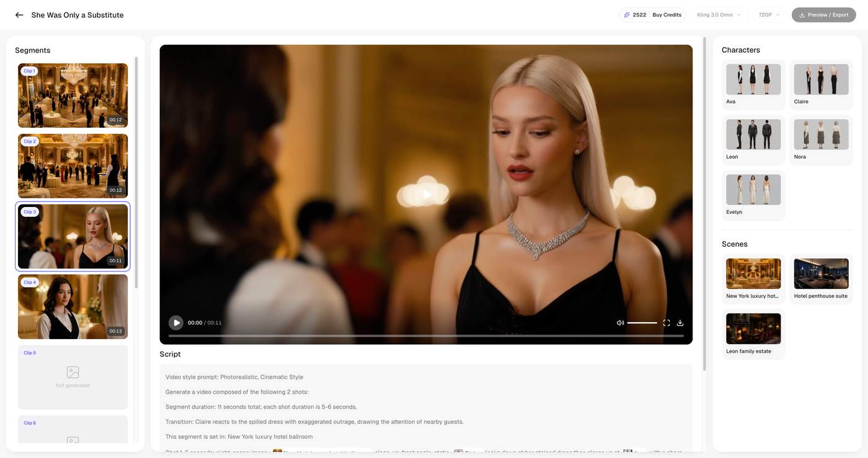Select Clip 1 thumbnail in Segments
Image resolution: width=868 pixels, height=458 pixels.
73,95
